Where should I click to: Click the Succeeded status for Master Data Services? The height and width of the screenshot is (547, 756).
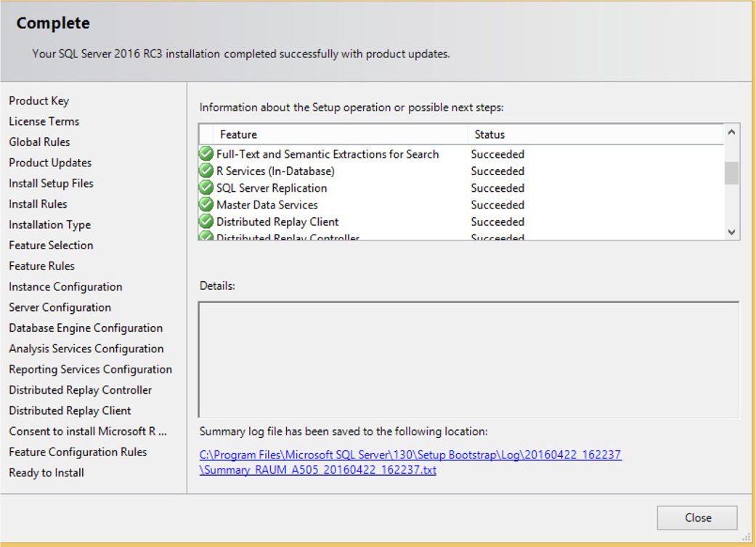tap(497, 205)
